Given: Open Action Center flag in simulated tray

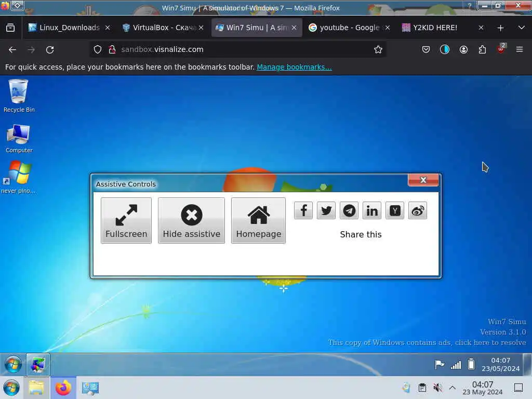Looking at the screenshot, I should click(x=440, y=364).
